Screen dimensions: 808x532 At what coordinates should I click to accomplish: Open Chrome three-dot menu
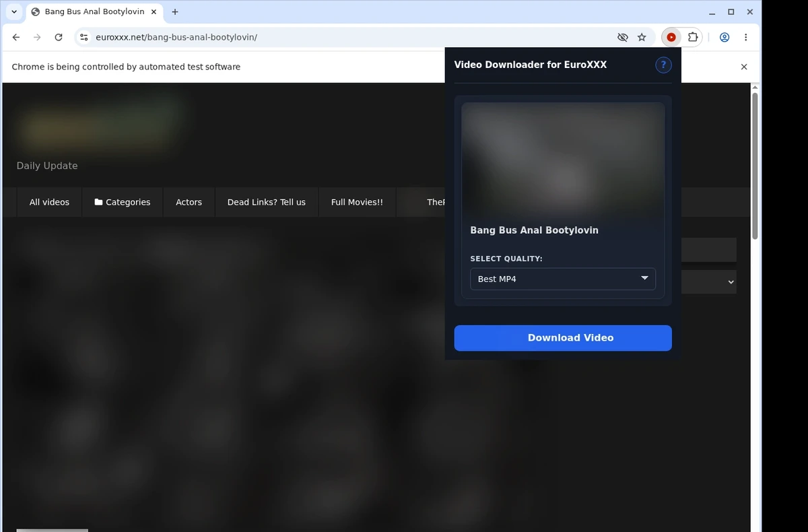click(745, 38)
